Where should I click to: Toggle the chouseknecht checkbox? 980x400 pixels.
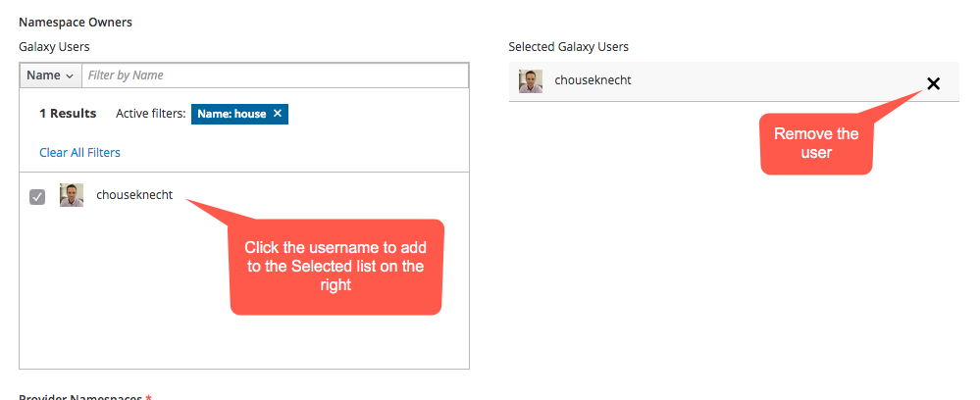click(x=37, y=197)
